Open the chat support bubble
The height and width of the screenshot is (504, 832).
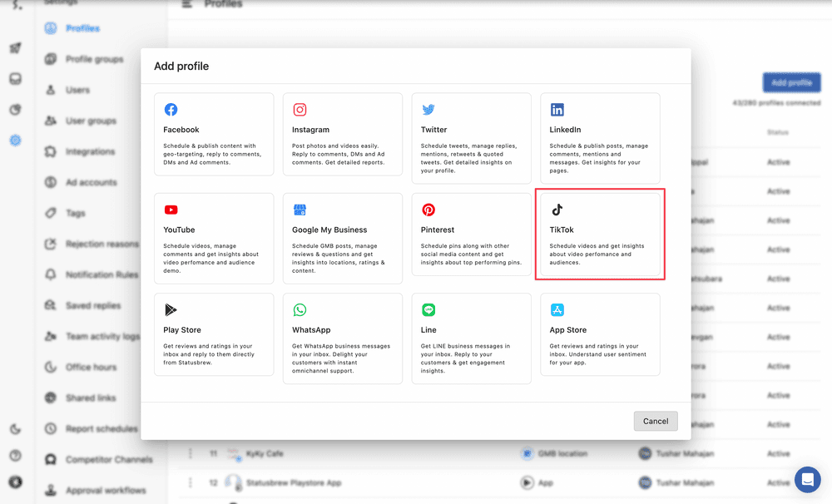pos(807,480)
